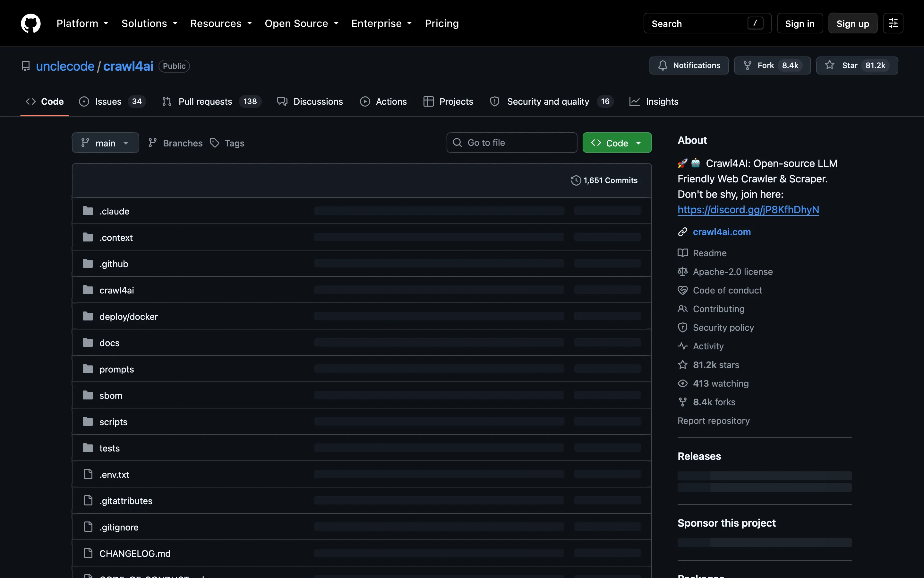
Task: Click the Pricing link
Action: (x=442, y=23)
